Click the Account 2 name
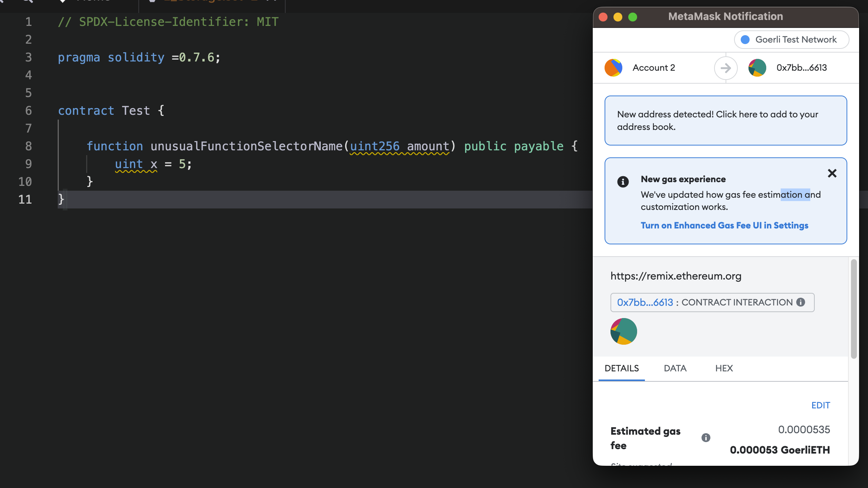This screenshot has height=488, width=868. point(653,68)
